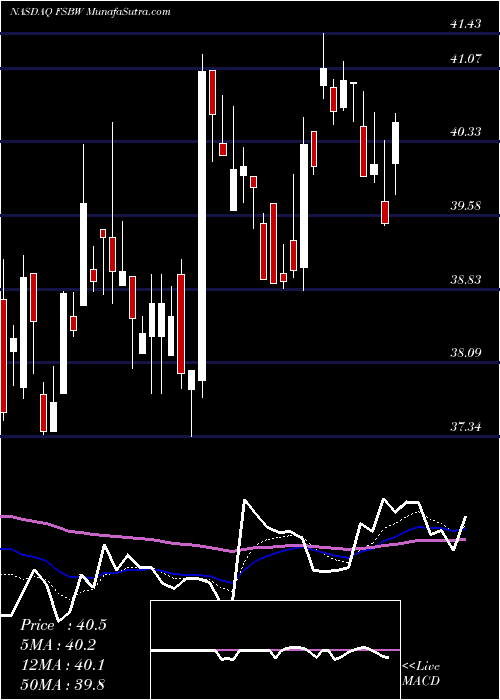Screen dimensions: 500x700
Task: Click the 40.33 price level label
Action: coord(466,132)
